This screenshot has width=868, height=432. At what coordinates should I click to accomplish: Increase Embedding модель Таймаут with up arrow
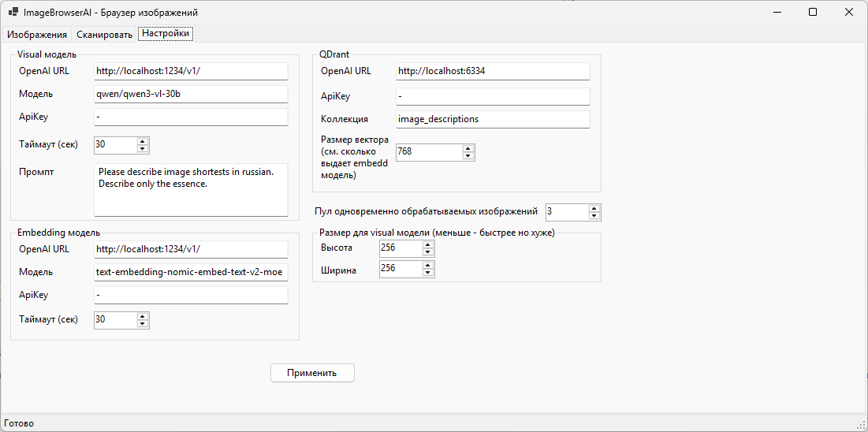(142, 316)
